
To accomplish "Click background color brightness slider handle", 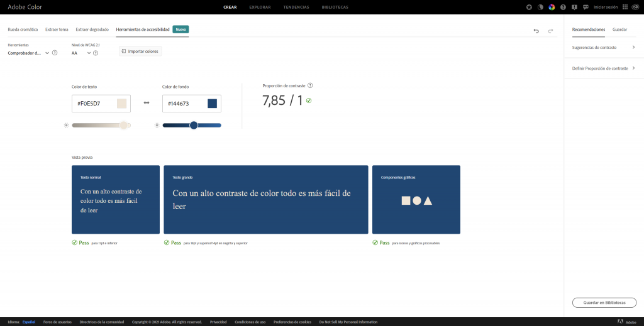I will (194, 125).
